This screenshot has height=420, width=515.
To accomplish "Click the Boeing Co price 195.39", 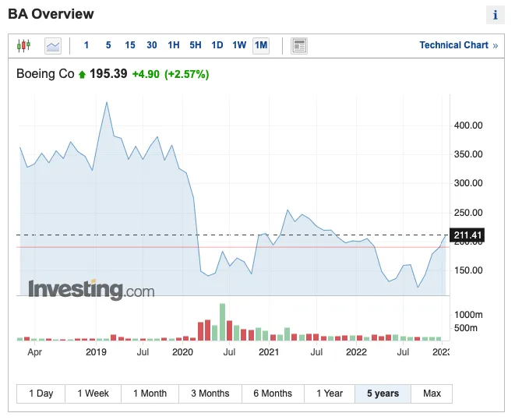I will pos(108,73).
